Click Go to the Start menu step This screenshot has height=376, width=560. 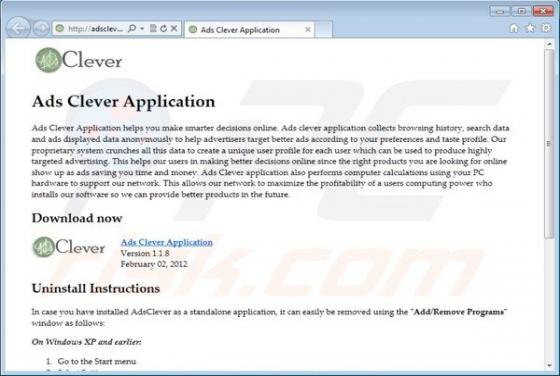click(x=97, y=361)
